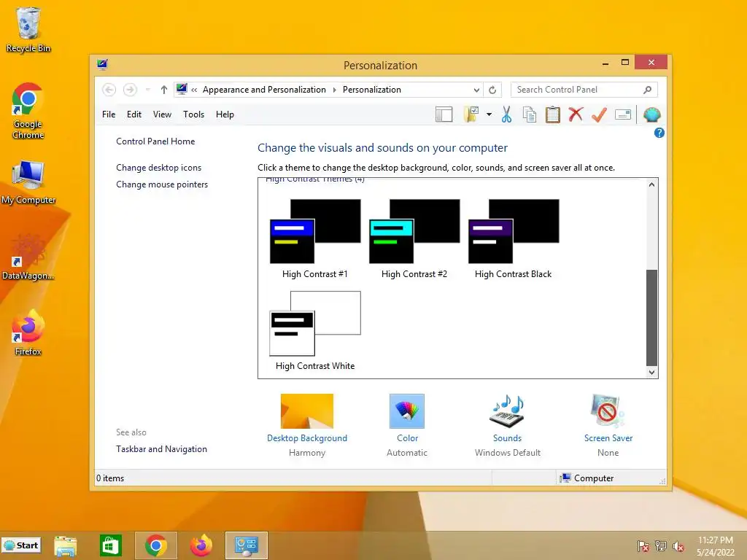Click the red X Delete toolbar icon
This screenshot has width=747, height=560.
[x=576, y=114]
